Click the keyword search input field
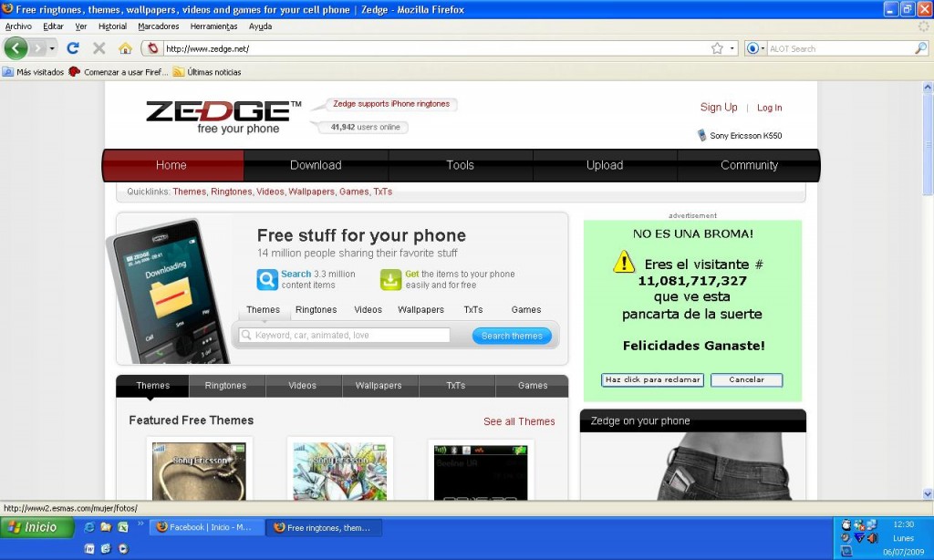934x560 pixels. pos(344,336)
